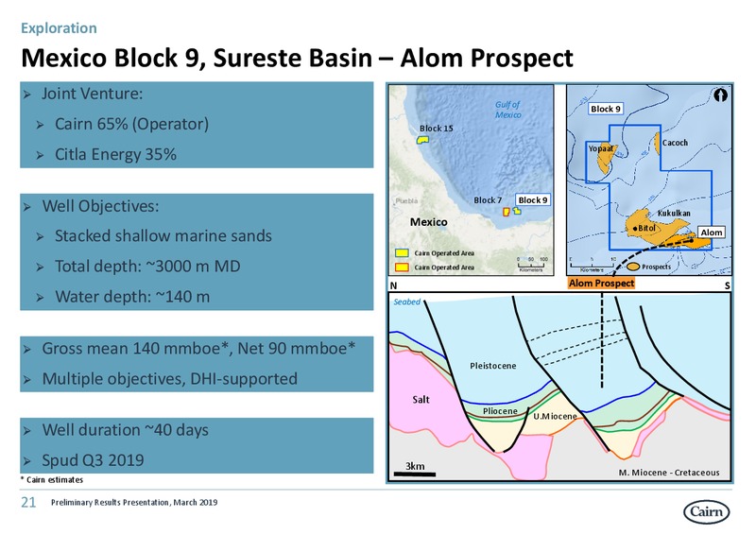The height and width of the screenshot is (535, 756).
Task: Click 'Preliminary Results Presentation, March 2019' footer
Action: [134, 502]
